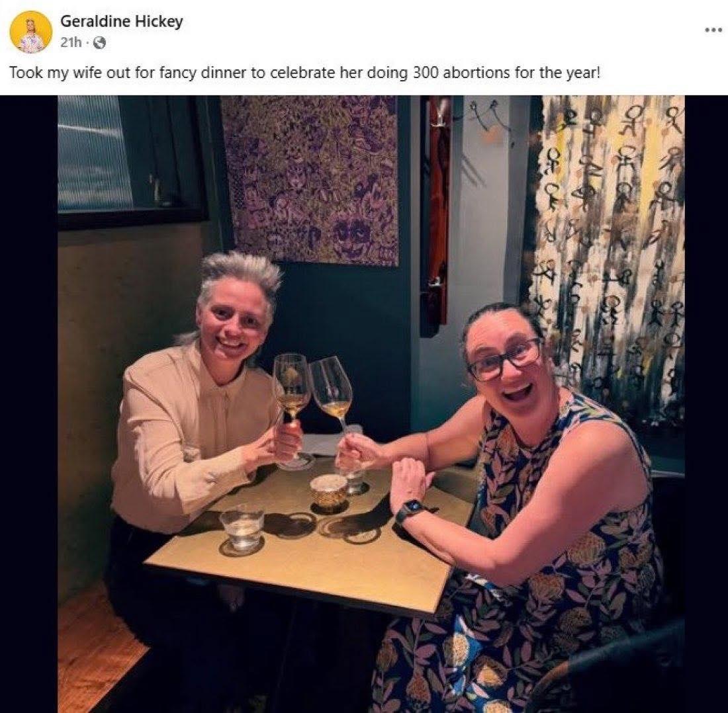The image size is (728, 713).
Task: Click the water glass on the table
Action: point(242,529)
